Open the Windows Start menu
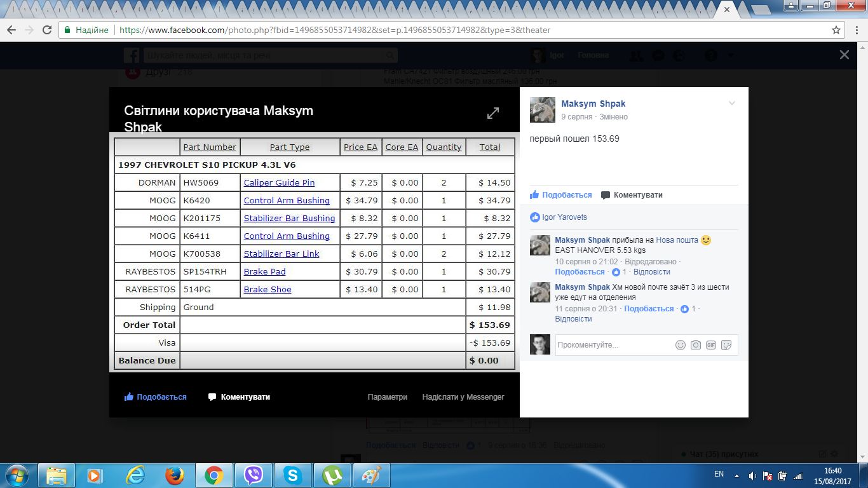 point(17,475)
